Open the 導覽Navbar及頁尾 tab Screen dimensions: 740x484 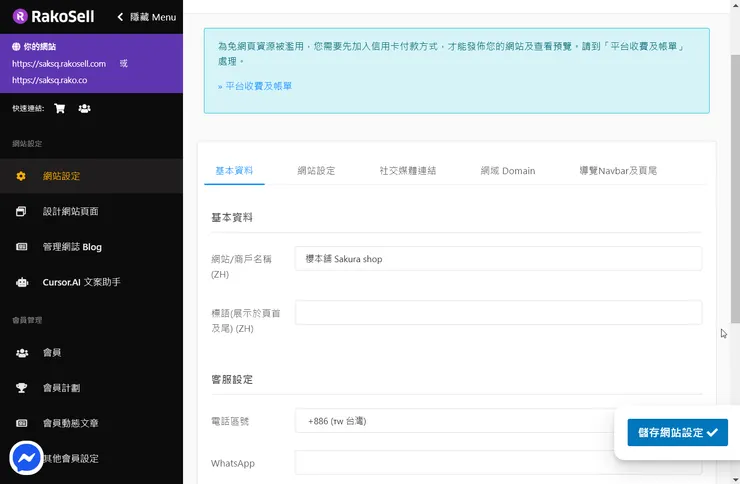point(617,171)
